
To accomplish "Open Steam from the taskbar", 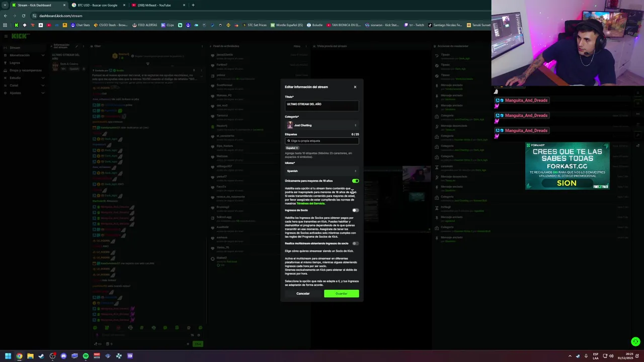I will point(41,356).
